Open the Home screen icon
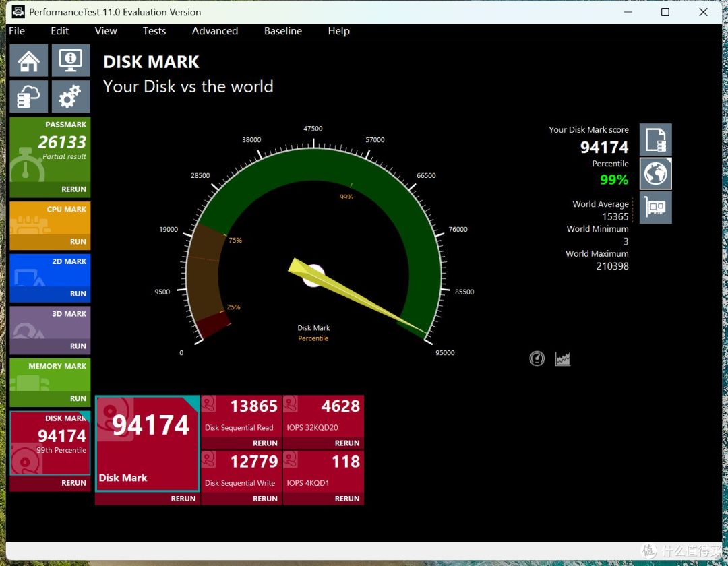Image resolution: width=728 pixels, height=566 pixels. click(x=29, y=61)
